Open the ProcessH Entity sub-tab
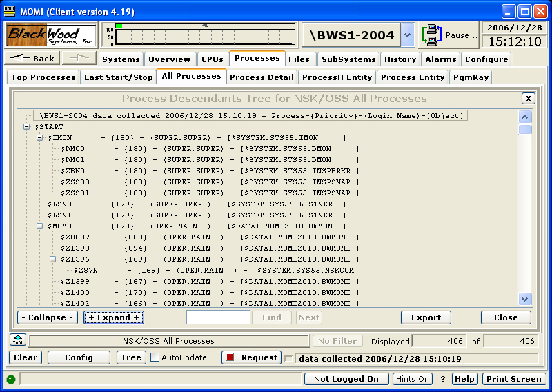Viewport: 552px width, 392px height. click(337, 77)
